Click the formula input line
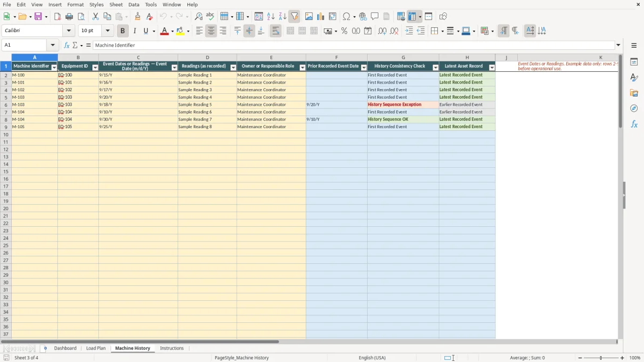 point(354,46)
